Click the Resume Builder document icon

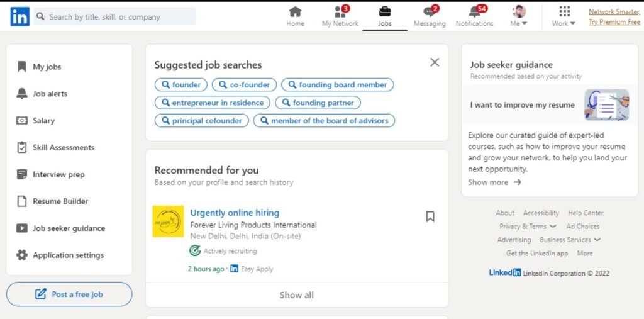(x=22, y=201)
